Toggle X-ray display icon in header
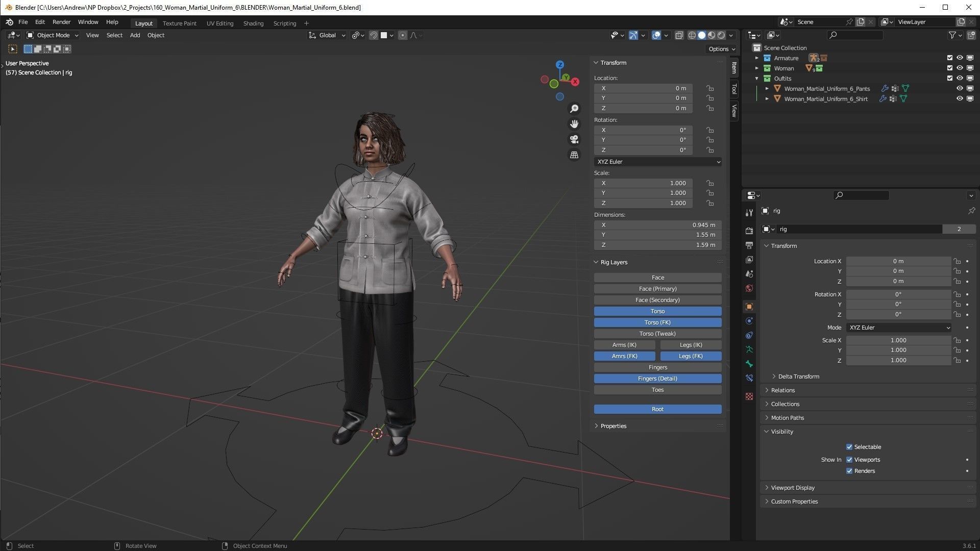 (x=679, y=35)
